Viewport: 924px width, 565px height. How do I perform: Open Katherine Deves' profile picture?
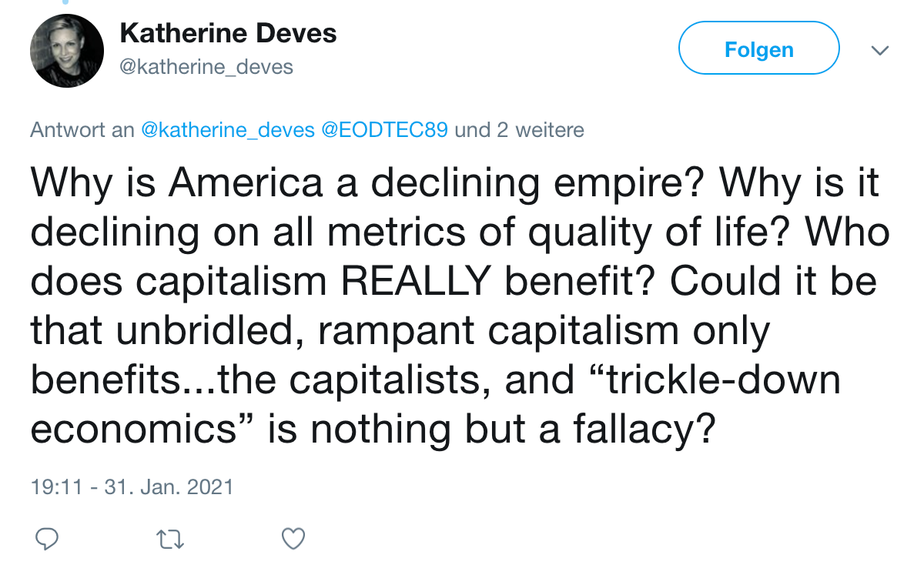pyautogui.click(x=67, y=52)
